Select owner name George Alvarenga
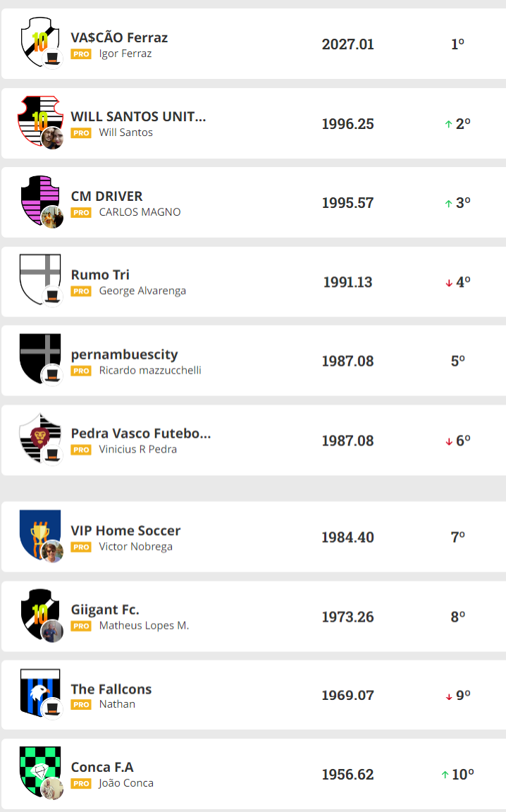The image size is (506, 812). [x=142, y=290]
